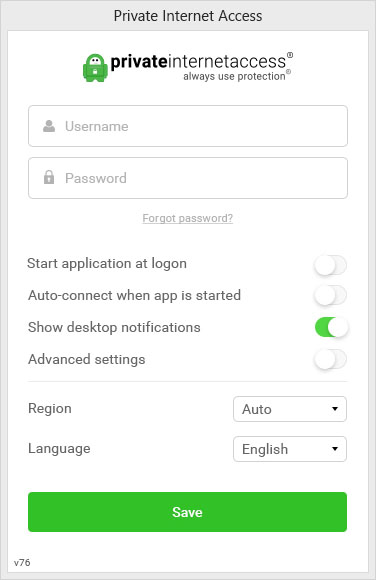This screenshot has height=580, width=376.
Task: Open the Language dropdown set to English
Action: (x=290, y=449)
